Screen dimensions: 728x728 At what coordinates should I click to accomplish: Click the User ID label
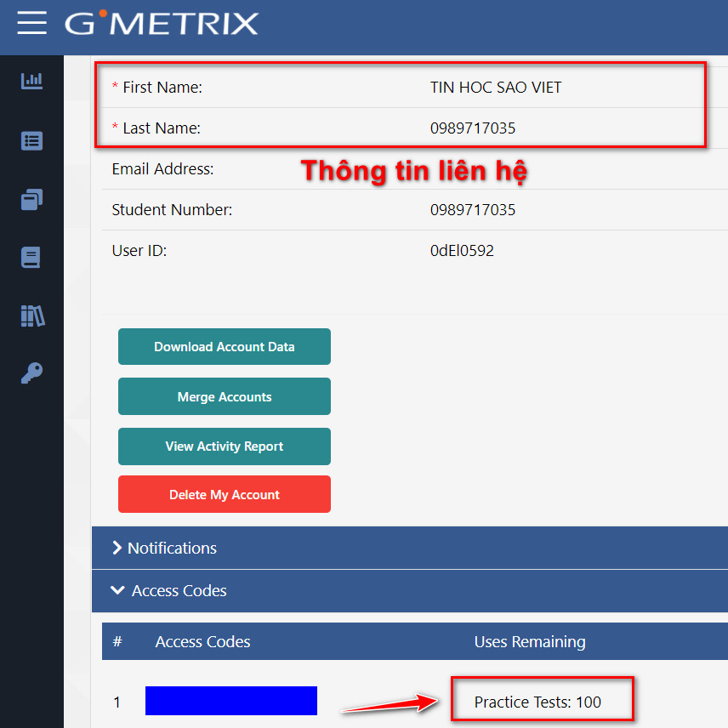tap(139, 251)
